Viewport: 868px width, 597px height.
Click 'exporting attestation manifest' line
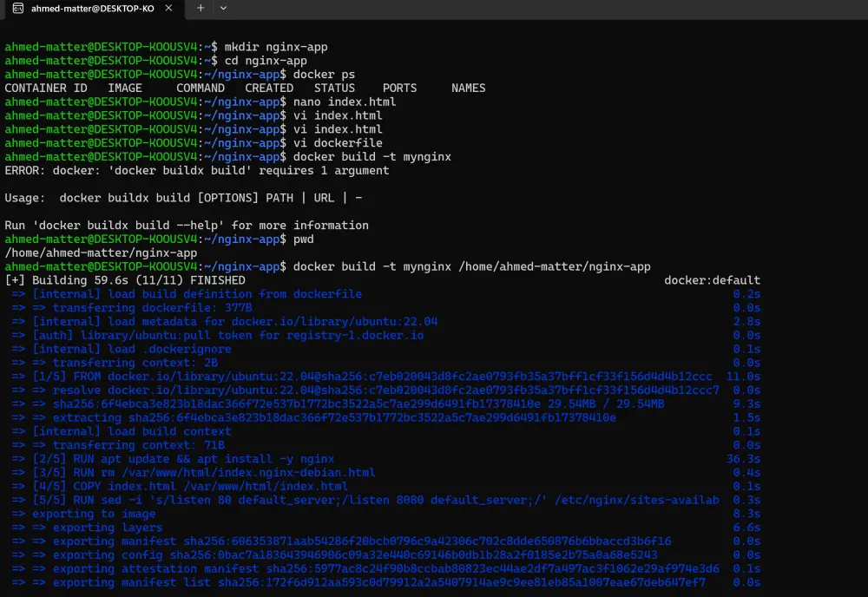click(365, 568)
